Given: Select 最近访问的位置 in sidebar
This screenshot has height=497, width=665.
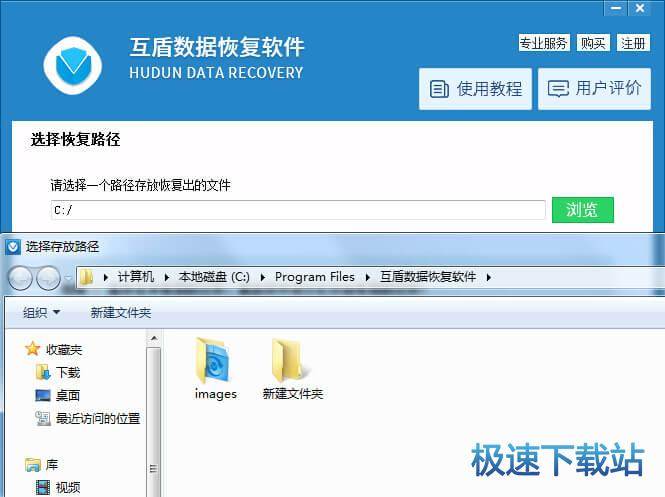Looking at the screenshot, I should [x=98, y=419].
